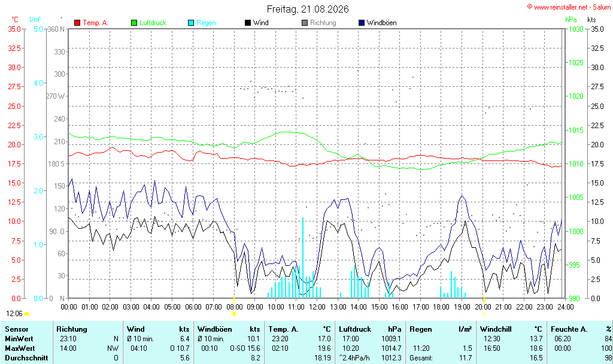613x364 pixels.
Task: Click the windchill minimum value 13.7
Action: [x=536, y=339]
